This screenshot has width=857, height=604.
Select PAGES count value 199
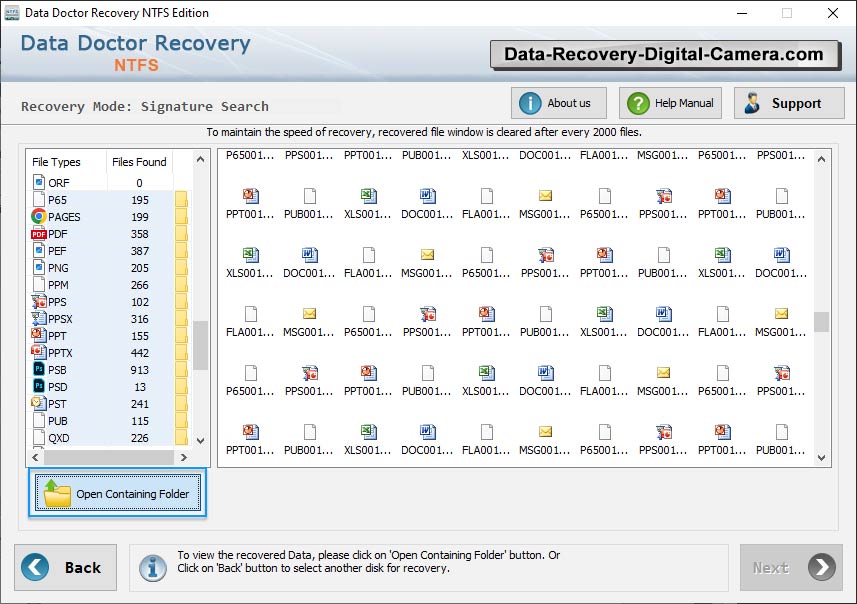[x=139, y=217]
